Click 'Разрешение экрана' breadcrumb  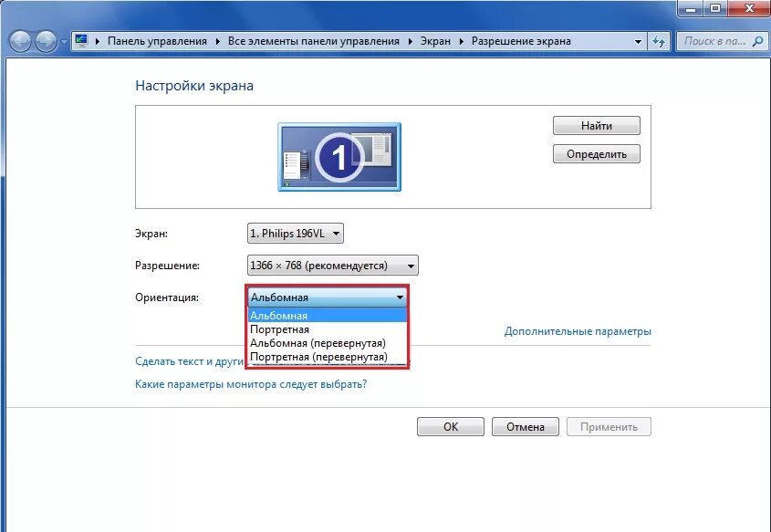click(x=521, y=41)
